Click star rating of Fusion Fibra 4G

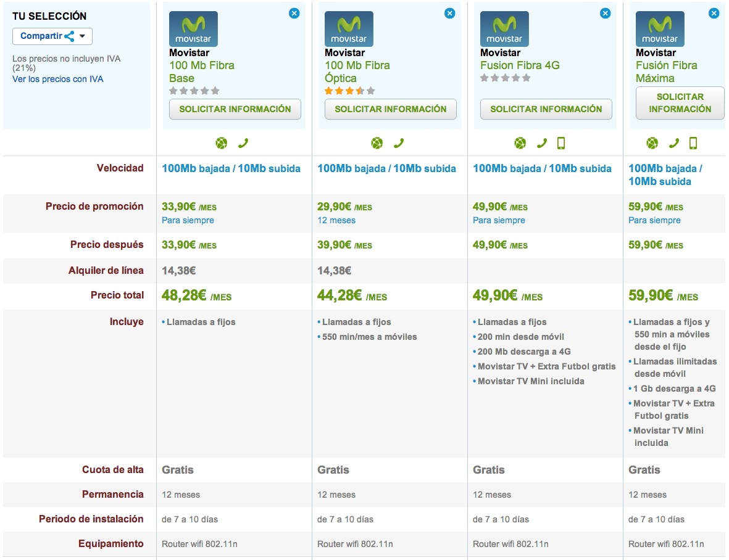click(506, 78)
